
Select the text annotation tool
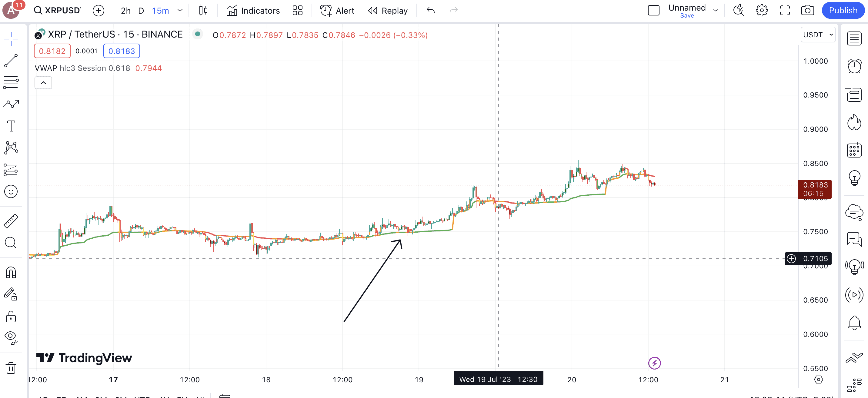11,126
